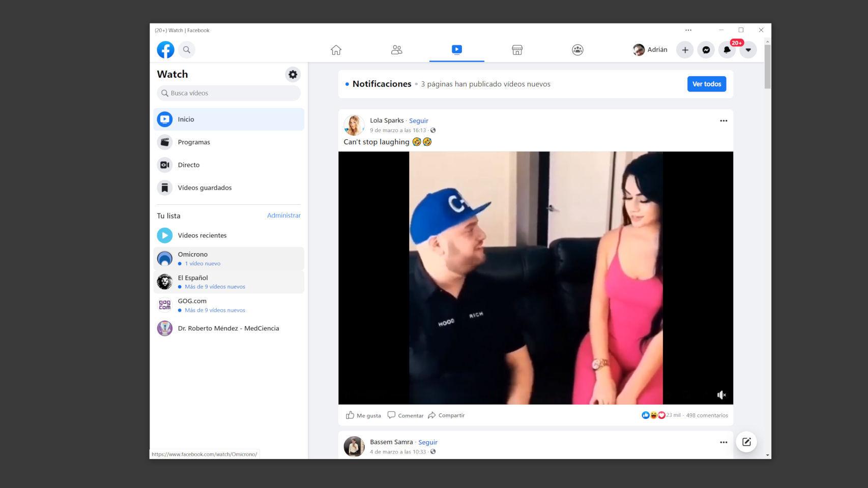Switch to the Inicio section
The width and height of the screenshot is (868, 488).
pos(186,119)
